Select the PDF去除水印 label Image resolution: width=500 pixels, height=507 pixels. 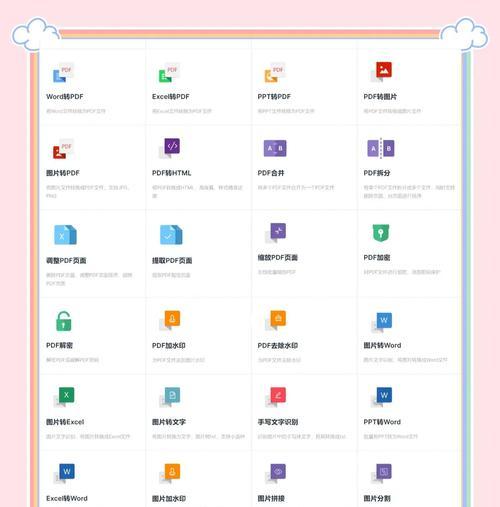278,346
